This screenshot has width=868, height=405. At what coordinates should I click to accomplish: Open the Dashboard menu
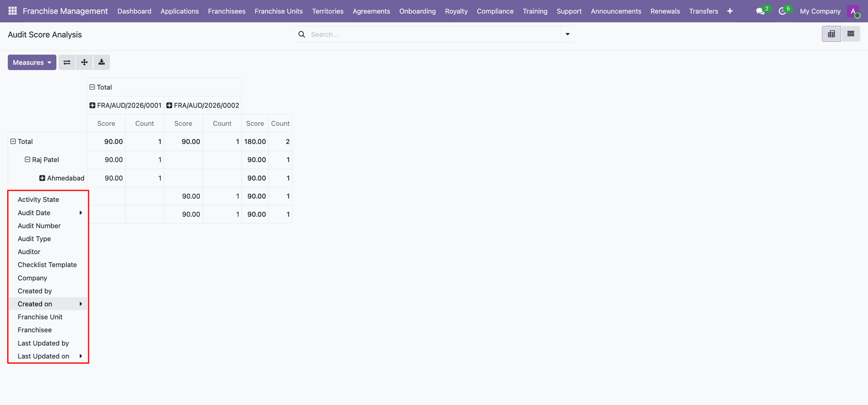[x=134, y=11]
